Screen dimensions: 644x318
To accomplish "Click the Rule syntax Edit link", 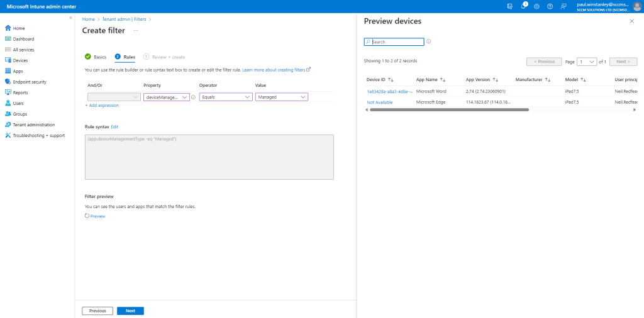I will coord(114,127).
